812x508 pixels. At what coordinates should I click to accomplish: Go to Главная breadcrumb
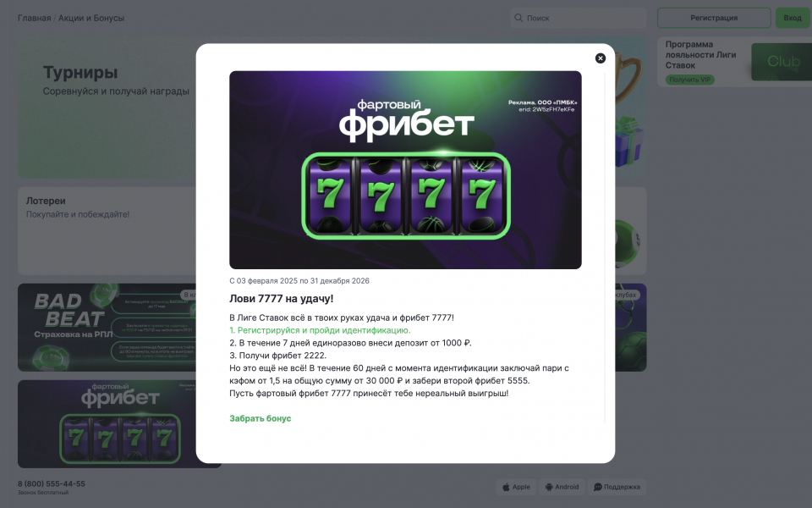click(x=34, y=18)
